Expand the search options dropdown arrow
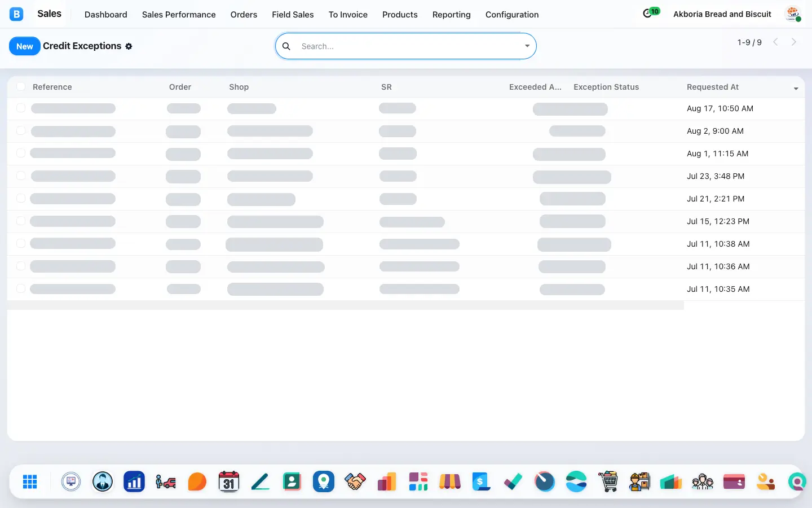 (527, 46)
